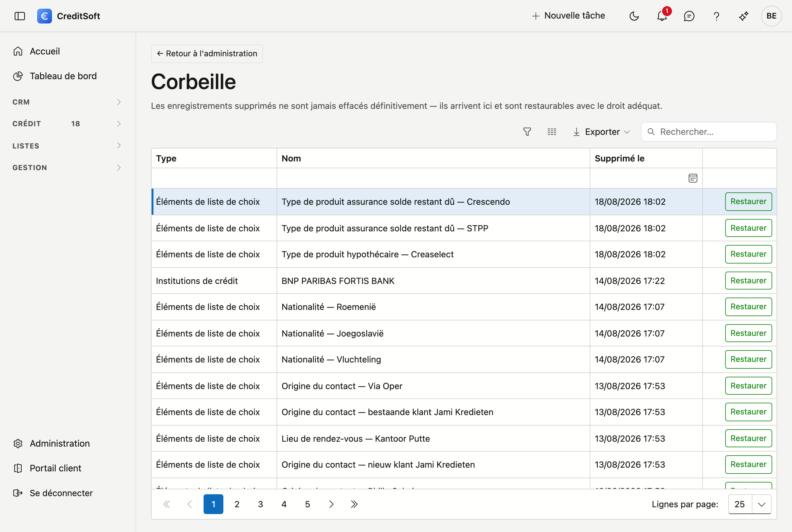Viewport: 792px width, 532px height.
Task: Open Lignes par page dropdown
Action: point(750,504)
